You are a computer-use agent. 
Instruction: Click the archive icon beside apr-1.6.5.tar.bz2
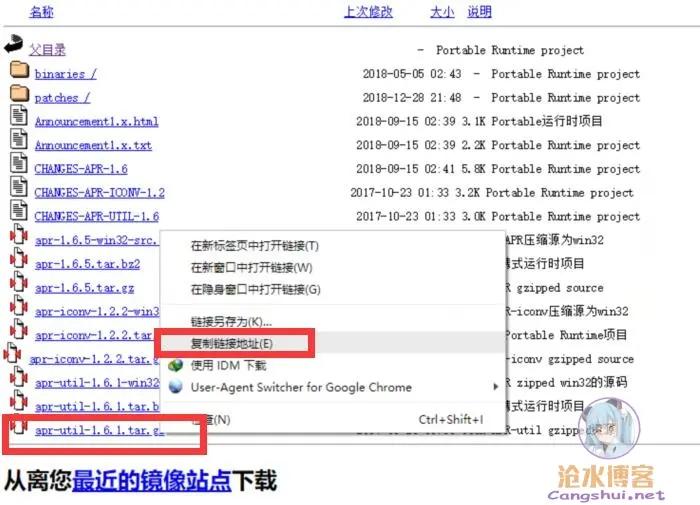tap(18, 262)
